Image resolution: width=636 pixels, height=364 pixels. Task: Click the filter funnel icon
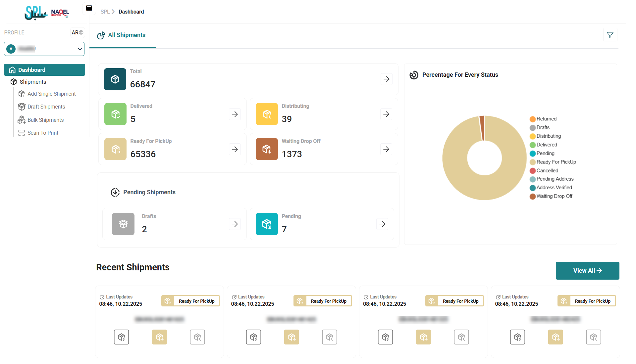click(x=610, y=35)
